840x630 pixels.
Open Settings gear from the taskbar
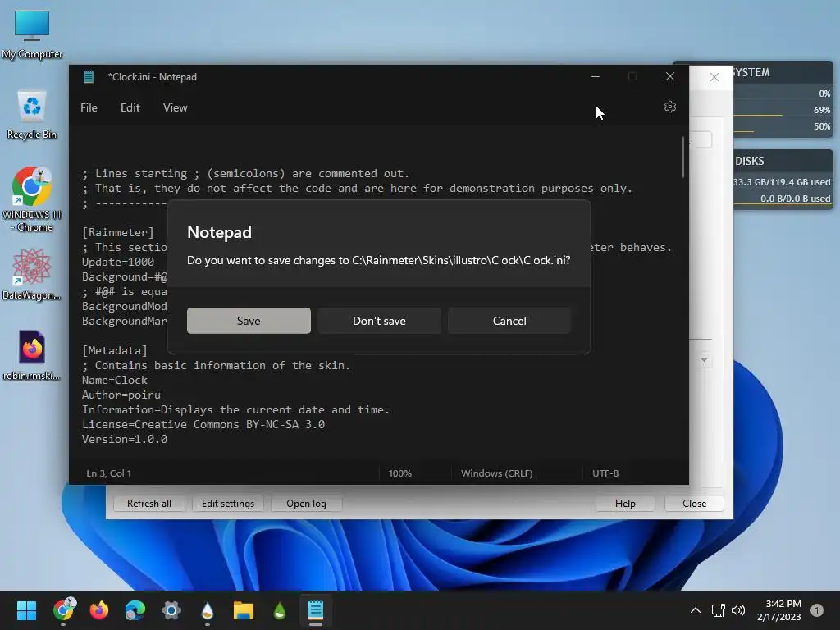pyautogui.click(x=171, y=610)
